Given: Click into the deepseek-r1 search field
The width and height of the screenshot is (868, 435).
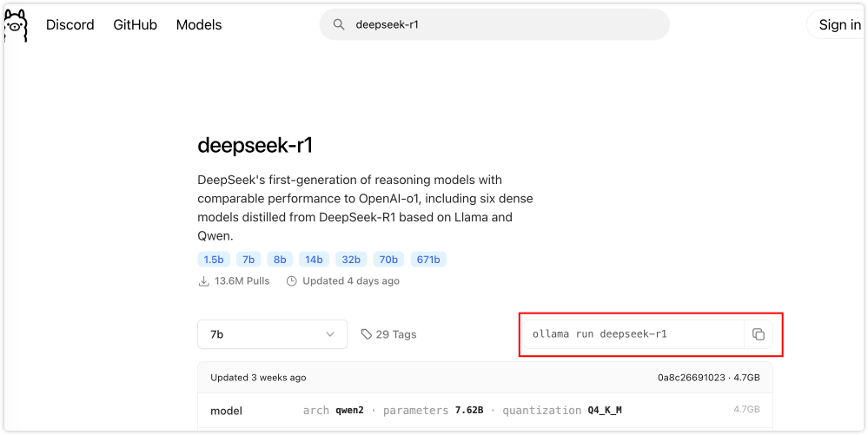Looking at the screenshot, I should click(504, 25).
